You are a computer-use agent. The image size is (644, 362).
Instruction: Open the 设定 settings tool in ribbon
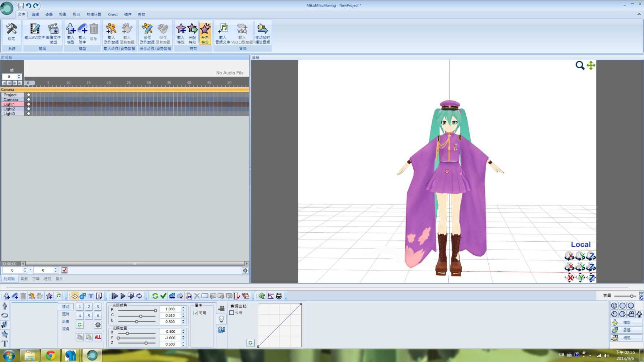(12, 33)
